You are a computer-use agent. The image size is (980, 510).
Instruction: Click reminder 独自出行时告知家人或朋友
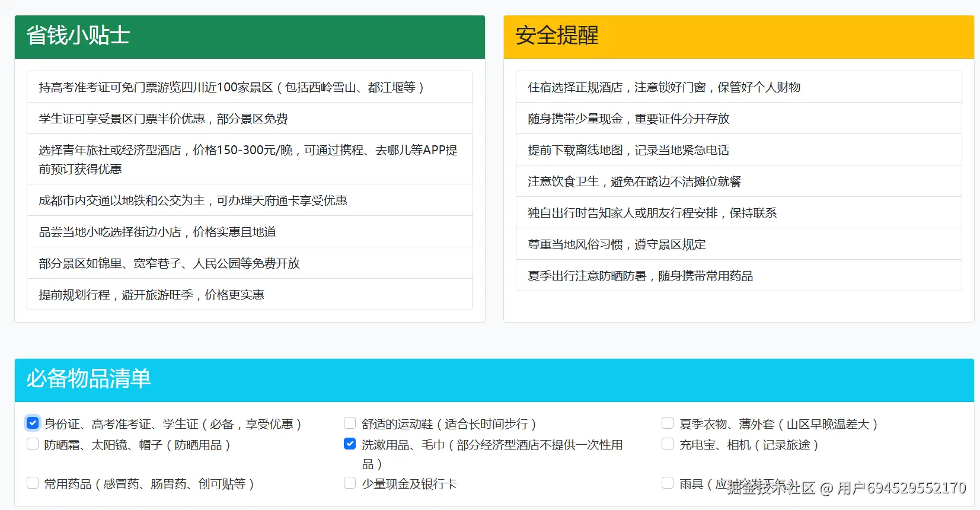tap(739, 213)
